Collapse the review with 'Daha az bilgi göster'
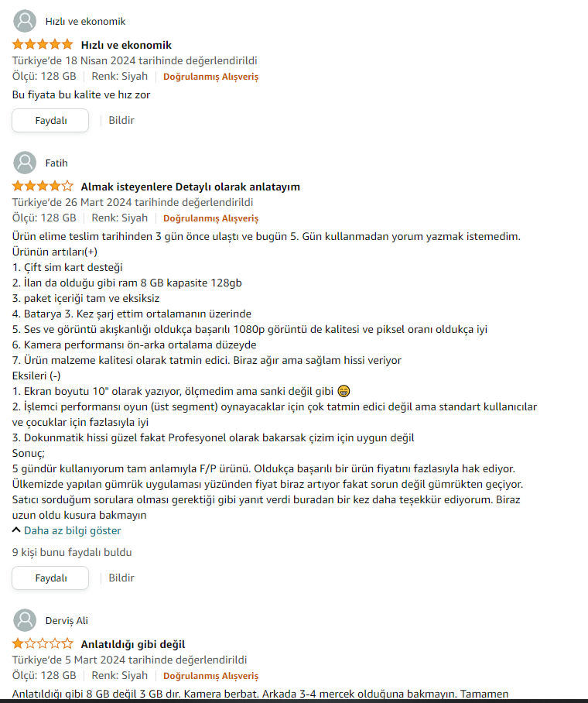This screenshot has height=703, width=588. (x=67, y=530)
